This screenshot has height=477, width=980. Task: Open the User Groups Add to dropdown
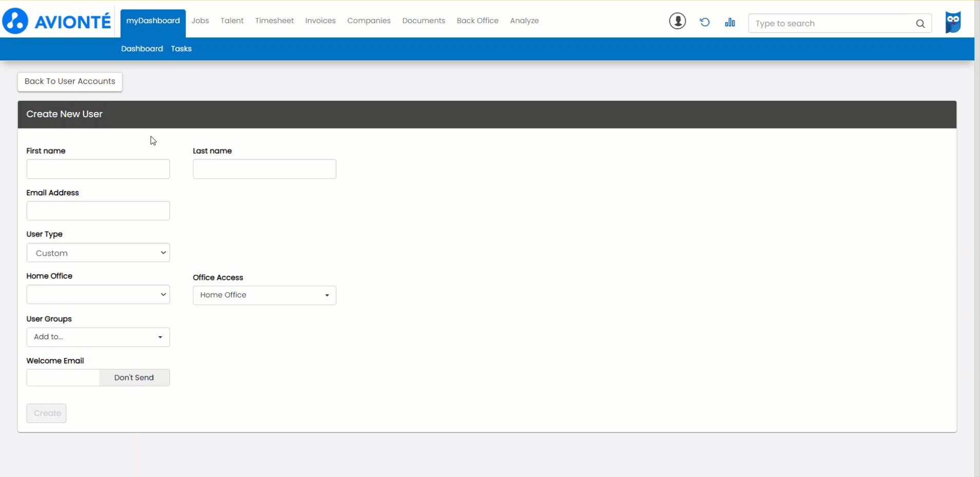click(98, 337)
